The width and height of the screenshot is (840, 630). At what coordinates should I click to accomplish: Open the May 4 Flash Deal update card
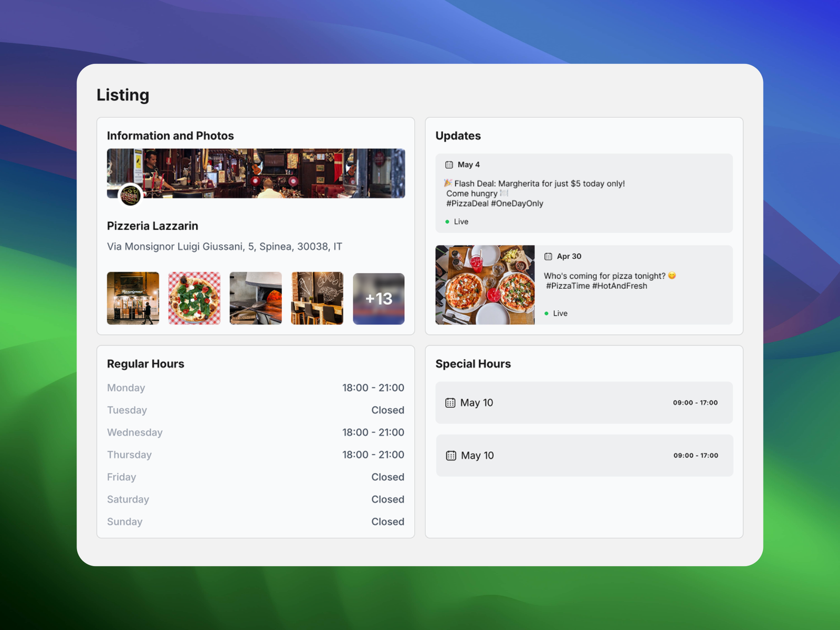coord(584,193)
